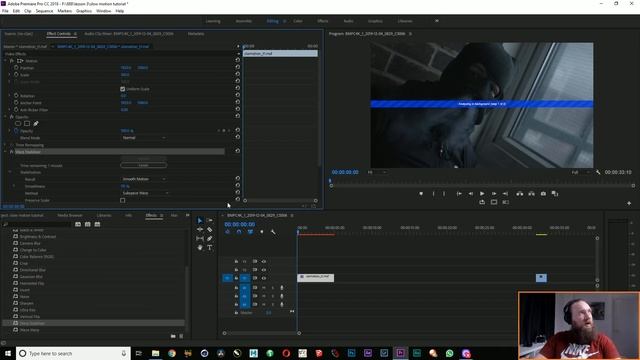The image size is (640, 360).
Task: Toggle Preserve Scale checkbox
Action: coord(122,200)
